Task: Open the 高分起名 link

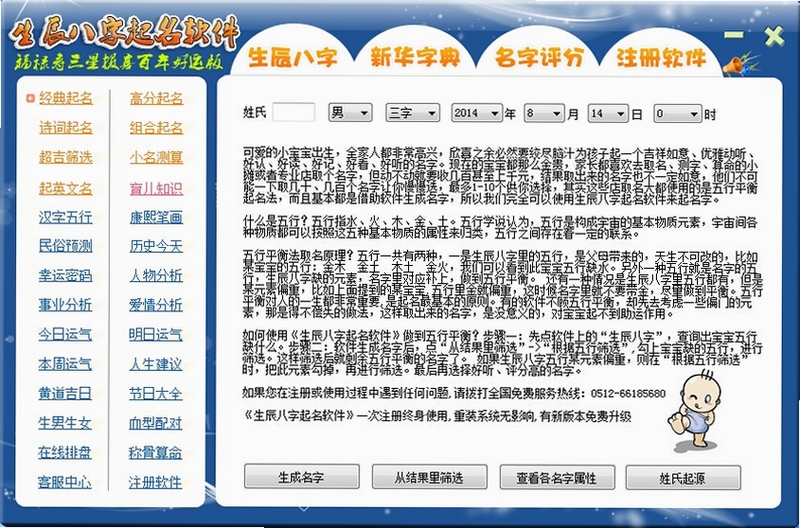Action: click(156, 98)
